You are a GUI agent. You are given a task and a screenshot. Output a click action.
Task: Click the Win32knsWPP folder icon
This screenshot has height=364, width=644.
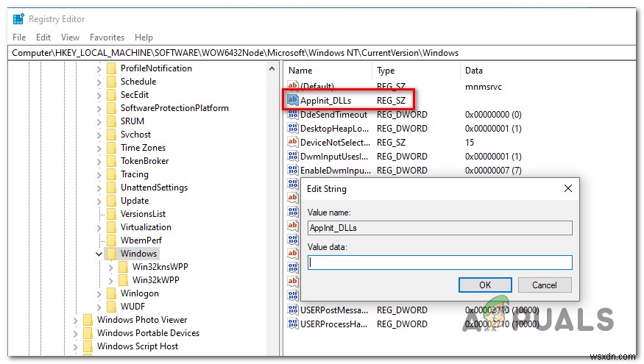(123, 267)
